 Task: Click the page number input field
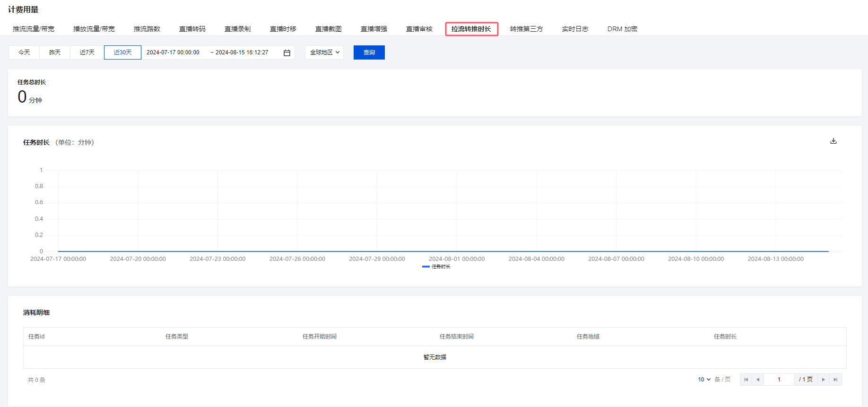779,380
